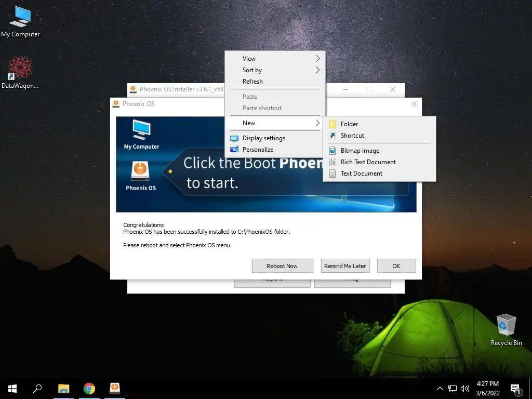Viewport: 532px width, 399px height.
Task: Minimize the Phoenix OS Installer window
Action: (345, 89)
